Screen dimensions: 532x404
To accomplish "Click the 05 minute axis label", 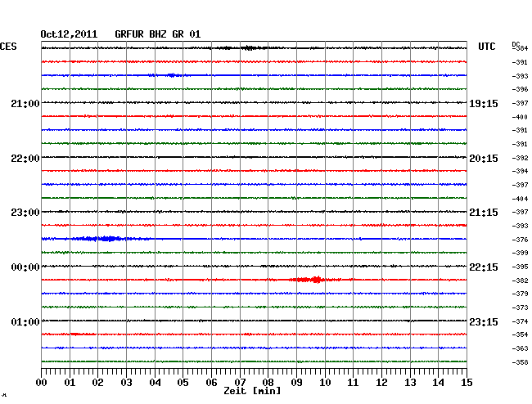I will (183, 383).
